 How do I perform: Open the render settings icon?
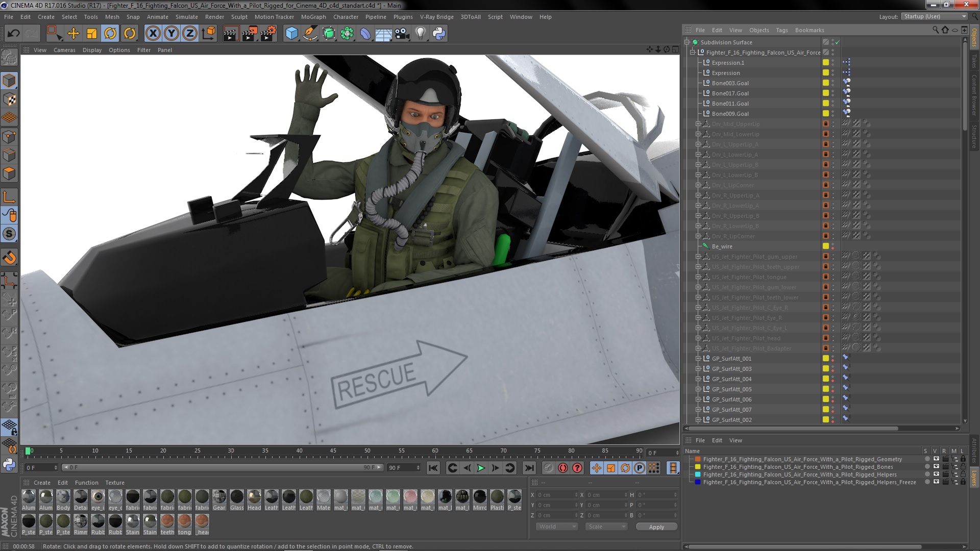[x=268, y=34]
